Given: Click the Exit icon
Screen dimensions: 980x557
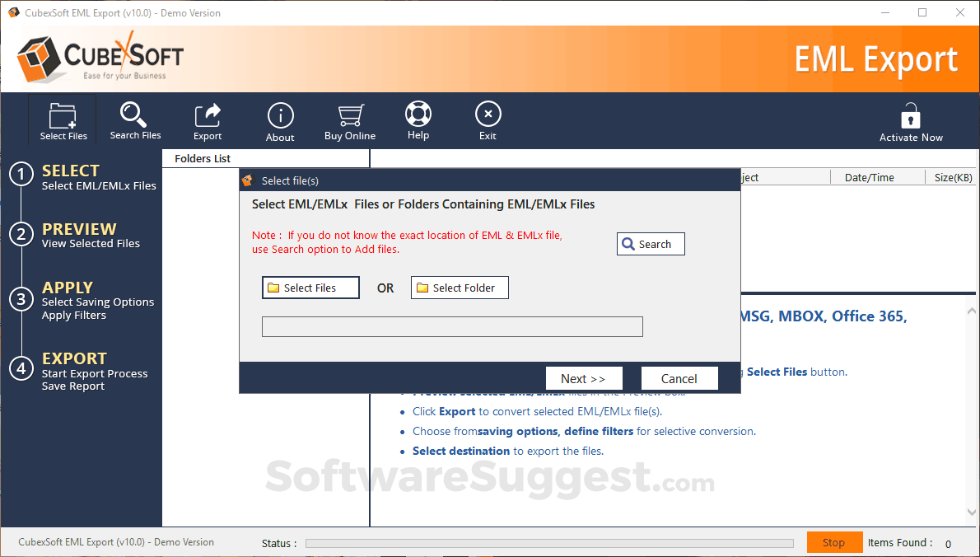Looking at the screenshot, I should (x=488, y=119).
